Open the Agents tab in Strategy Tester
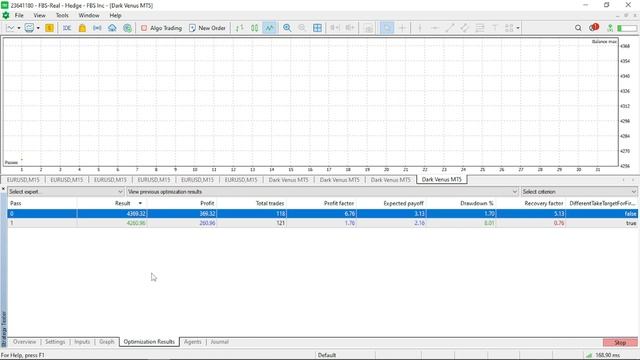 tap(193, 342)
